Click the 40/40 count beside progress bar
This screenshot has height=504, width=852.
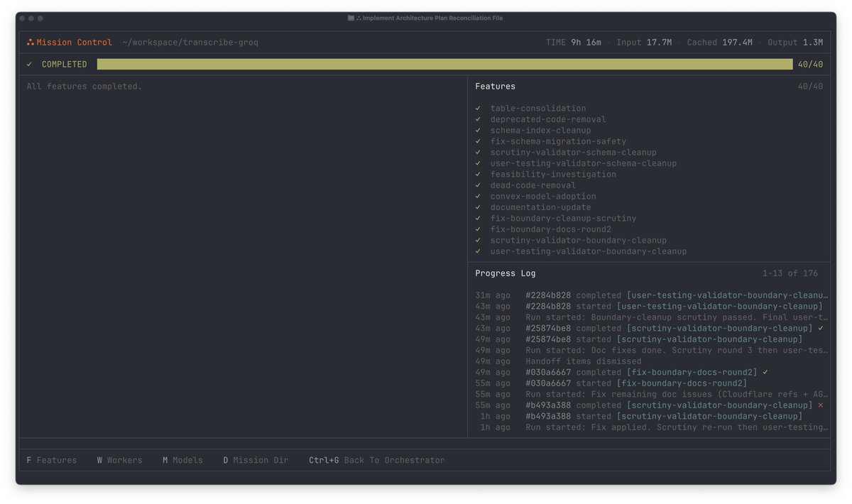pos(810,65)
